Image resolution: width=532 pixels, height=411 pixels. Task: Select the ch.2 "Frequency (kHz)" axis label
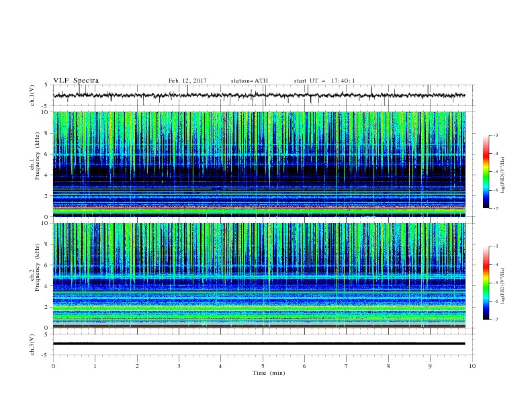(38, 267)
